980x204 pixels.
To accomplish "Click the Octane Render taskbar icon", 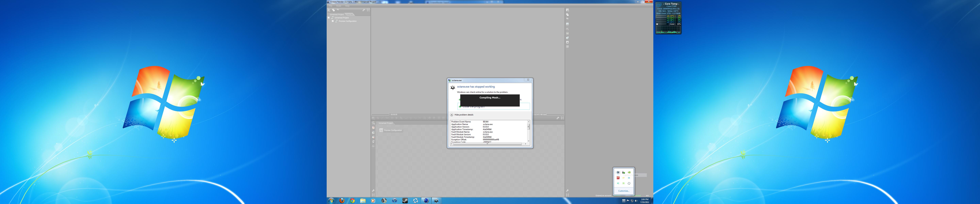I will coord(436,201).
